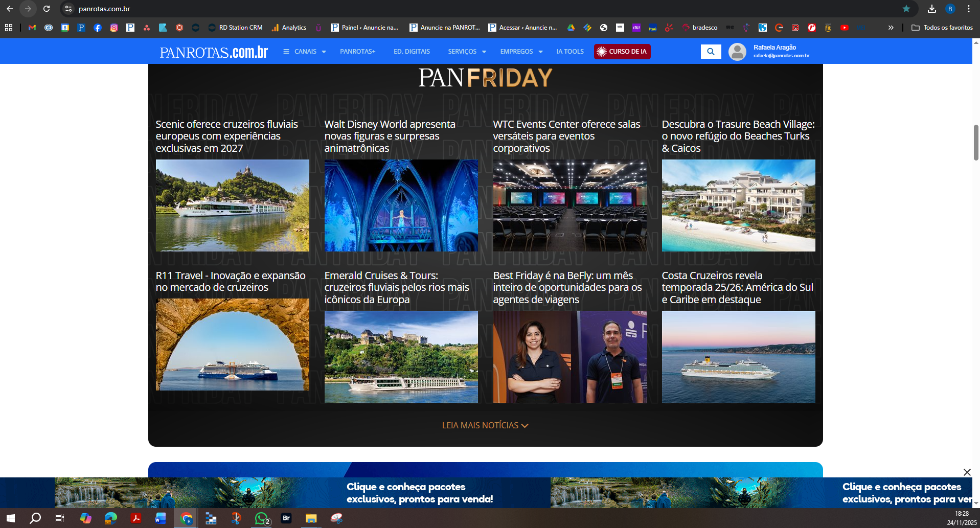This screenshot has width=980, height=528.
Task: Click LEIA MAIS NOTÍCIAS link
Action: tap(485, 425)
